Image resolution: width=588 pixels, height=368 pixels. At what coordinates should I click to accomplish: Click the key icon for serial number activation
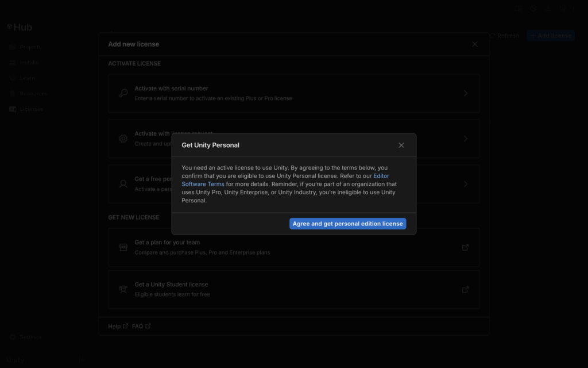pos(123,93)
